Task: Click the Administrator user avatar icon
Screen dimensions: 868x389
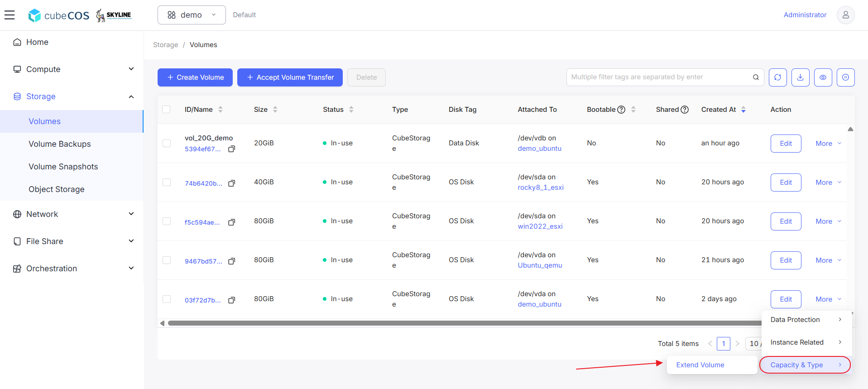Action: click(x=845, y=15)
